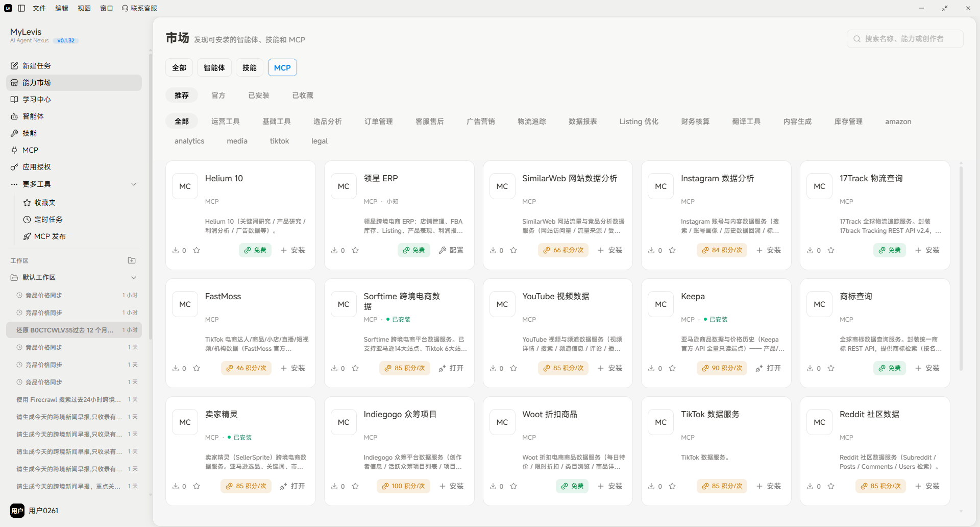Filter by the tiktok tag

[279, 141]
